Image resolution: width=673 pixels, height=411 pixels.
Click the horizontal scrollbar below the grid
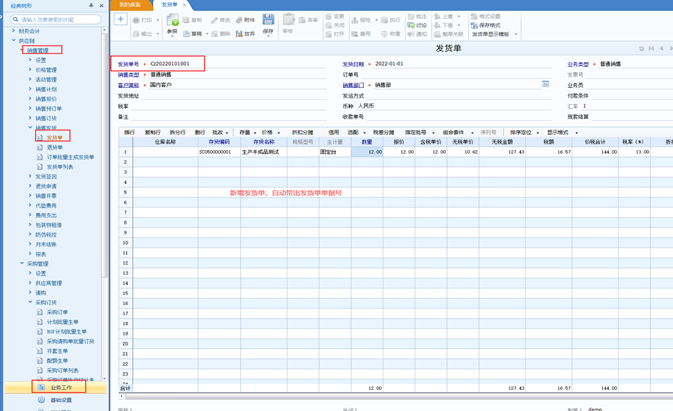click(x=395, y=397)
